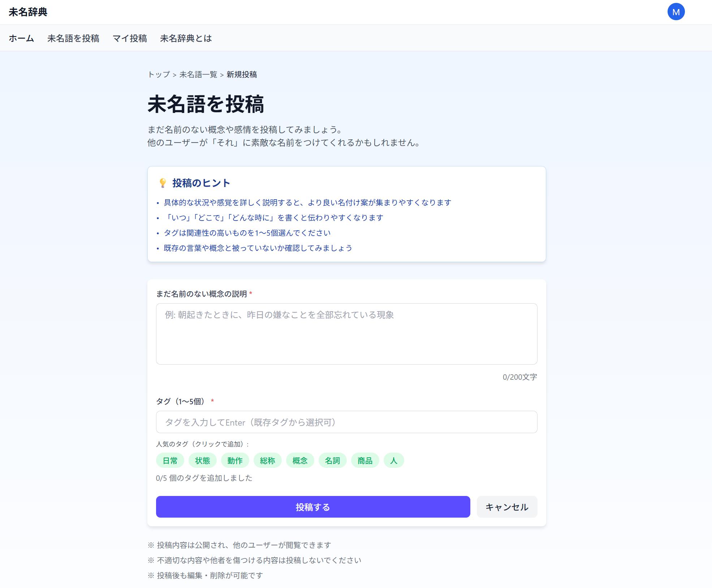Image resolution: width=712 pixels, height=588 pixels.
Task: Add the 日常 popular tag
Action: (x=170, y=461)
